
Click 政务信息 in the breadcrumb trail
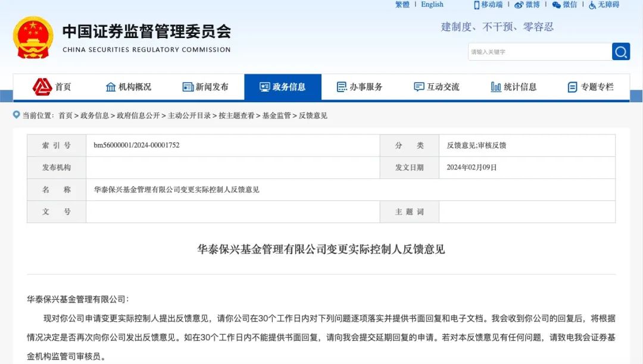click(x=95, y=115)
